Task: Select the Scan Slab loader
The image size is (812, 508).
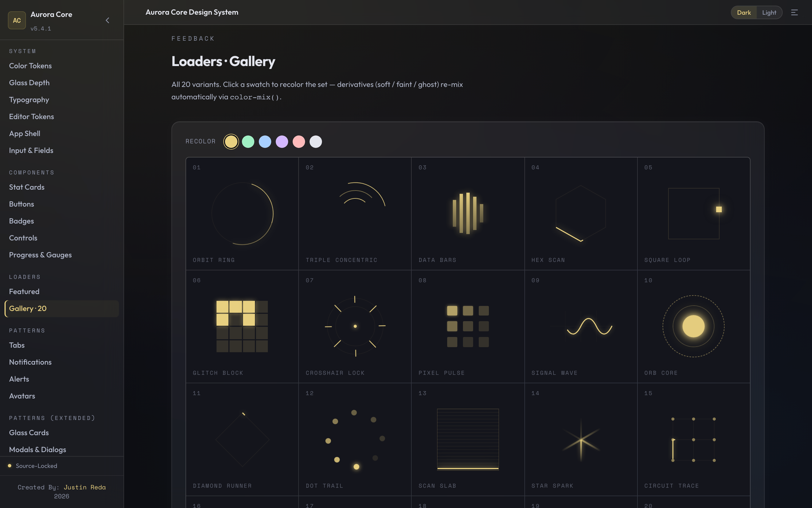Action: (x=468, y=439)
